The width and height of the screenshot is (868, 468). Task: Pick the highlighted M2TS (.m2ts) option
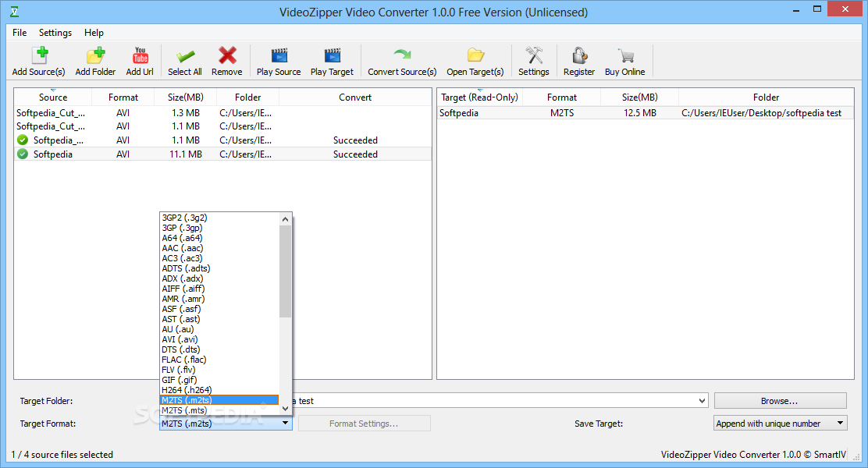pyautogui.click(x=219, y=400)
